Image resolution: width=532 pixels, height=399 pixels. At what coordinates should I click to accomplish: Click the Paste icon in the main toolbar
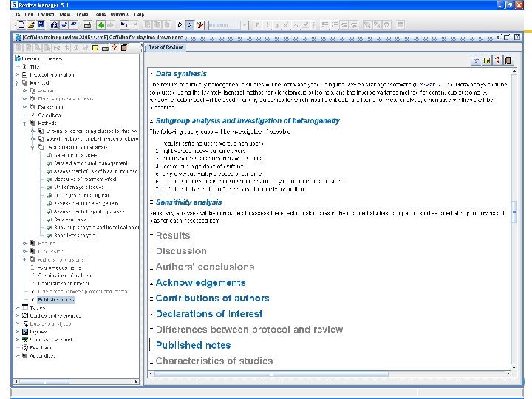pos(167,25)
